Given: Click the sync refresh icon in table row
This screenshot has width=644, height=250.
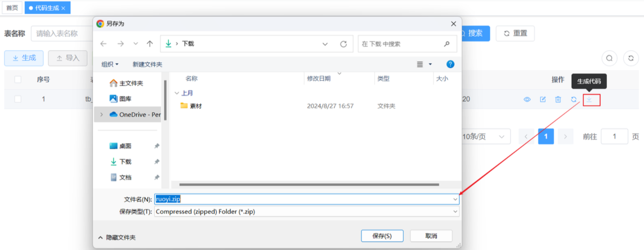Looking at the screenshot, I should tap(573, 100).
